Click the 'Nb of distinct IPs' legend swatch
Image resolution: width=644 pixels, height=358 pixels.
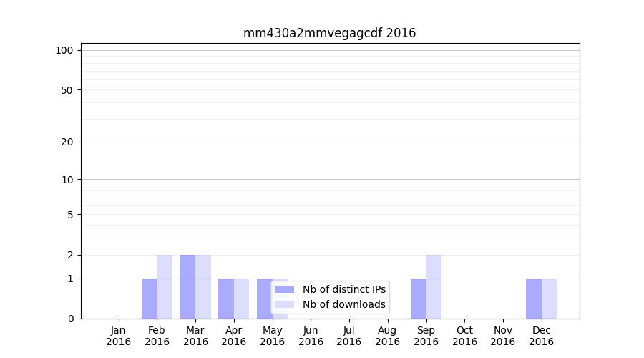pyautogui.click(x=284, y=289)
